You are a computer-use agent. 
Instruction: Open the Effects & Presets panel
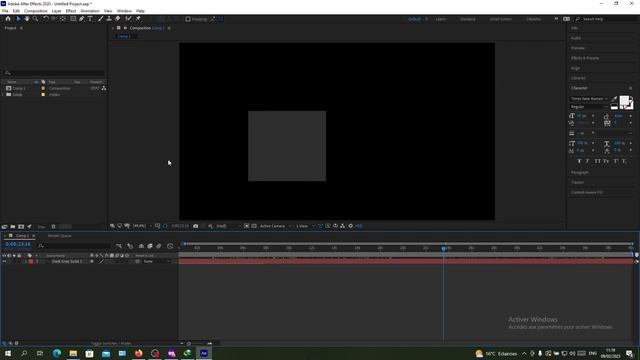pos(585,58)
